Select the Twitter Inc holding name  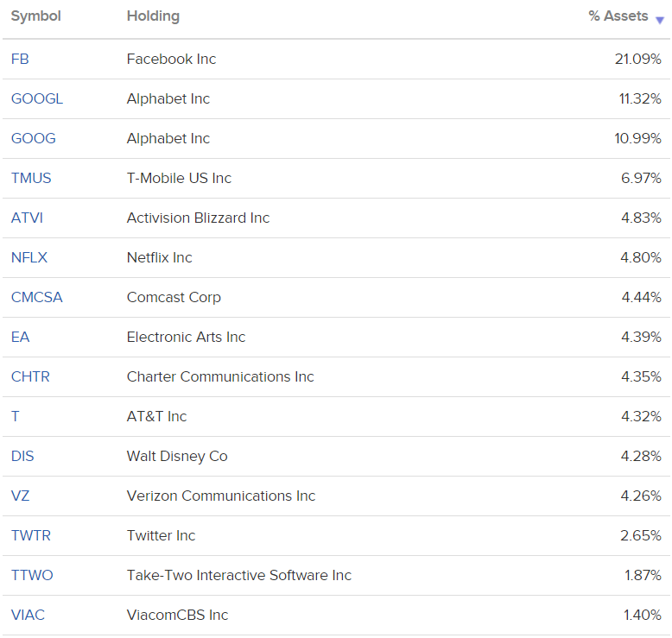pyautogui.click(x=162, y=535)
